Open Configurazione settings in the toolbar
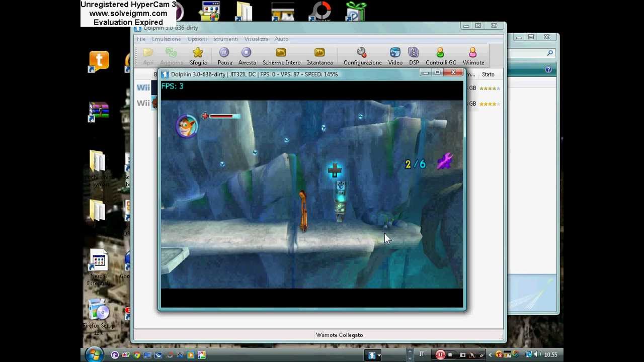Viewport: 644px width, 362px height. tap(362, 56)
